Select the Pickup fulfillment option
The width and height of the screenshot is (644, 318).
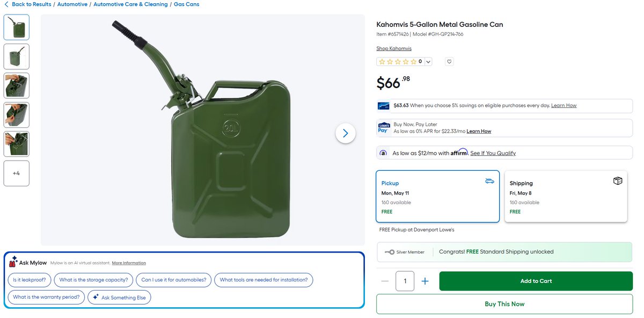[x=438, y=197]
